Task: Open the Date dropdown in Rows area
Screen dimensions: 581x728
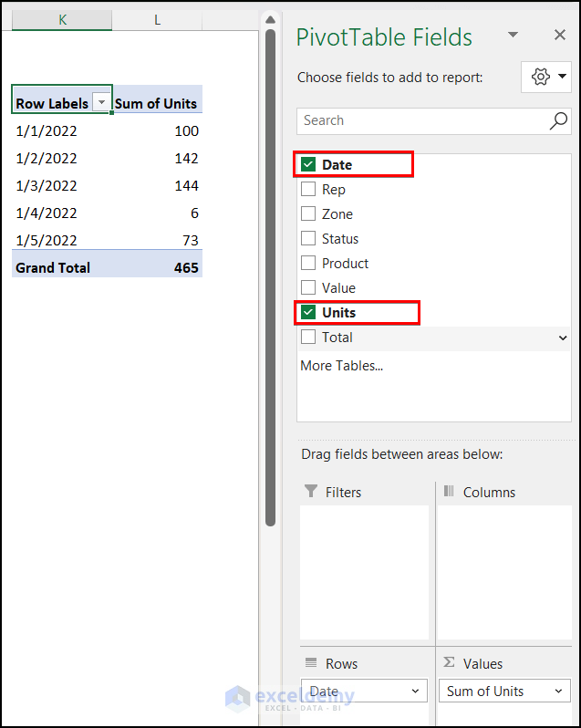Action: (x=417, y=692)
